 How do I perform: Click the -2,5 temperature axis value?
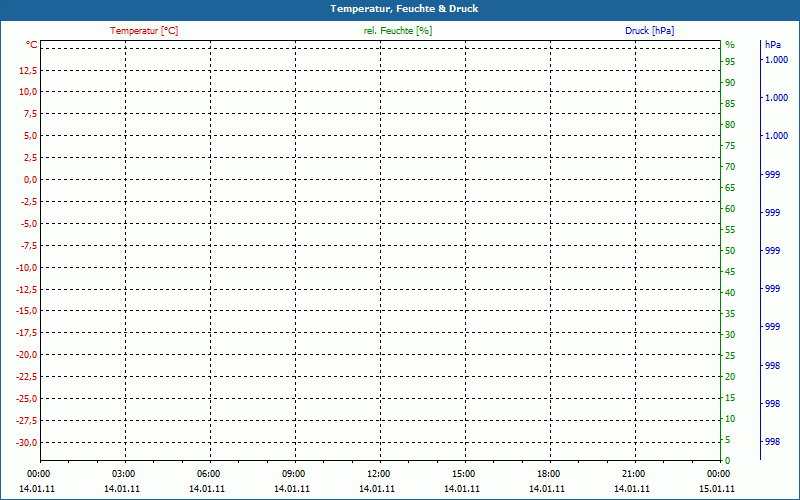click(29, 202)
